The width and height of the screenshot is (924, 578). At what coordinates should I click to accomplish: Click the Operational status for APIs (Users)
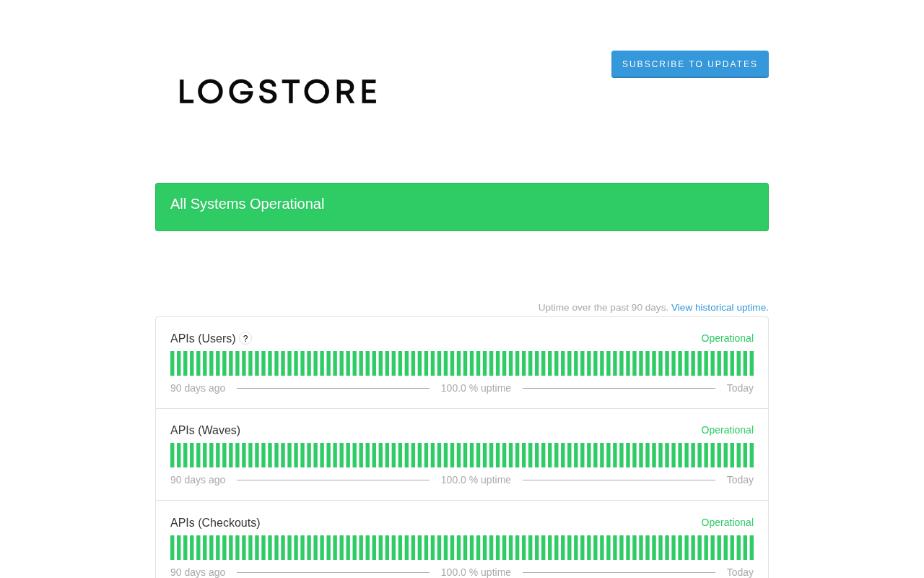(727, 338)
